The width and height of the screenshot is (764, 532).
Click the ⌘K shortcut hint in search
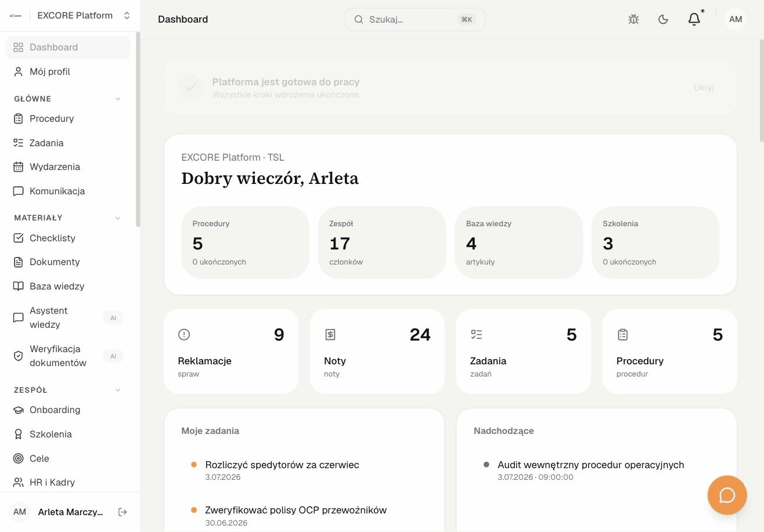[467, 20]
